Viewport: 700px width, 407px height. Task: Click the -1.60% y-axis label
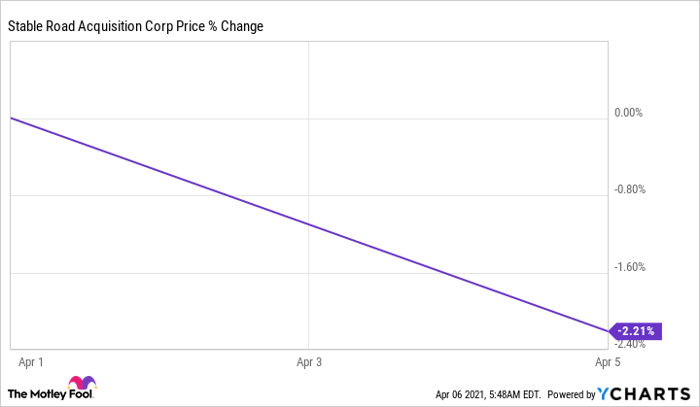point(628,267)
